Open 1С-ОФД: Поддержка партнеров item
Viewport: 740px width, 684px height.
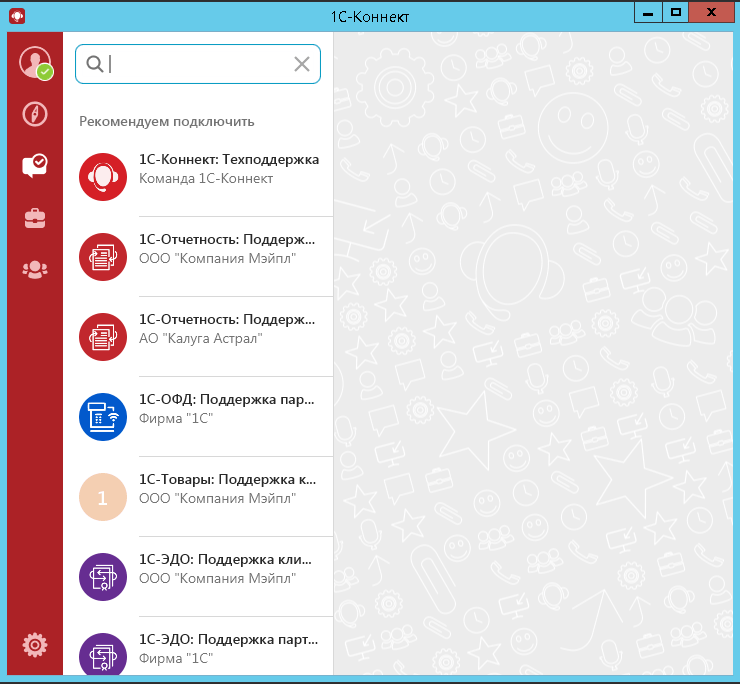[228, 408]
